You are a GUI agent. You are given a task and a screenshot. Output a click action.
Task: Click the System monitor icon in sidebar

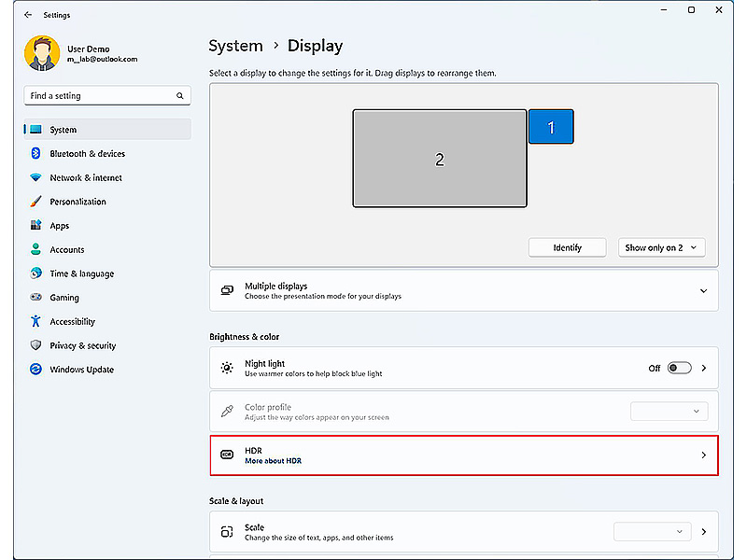[35, 130]
